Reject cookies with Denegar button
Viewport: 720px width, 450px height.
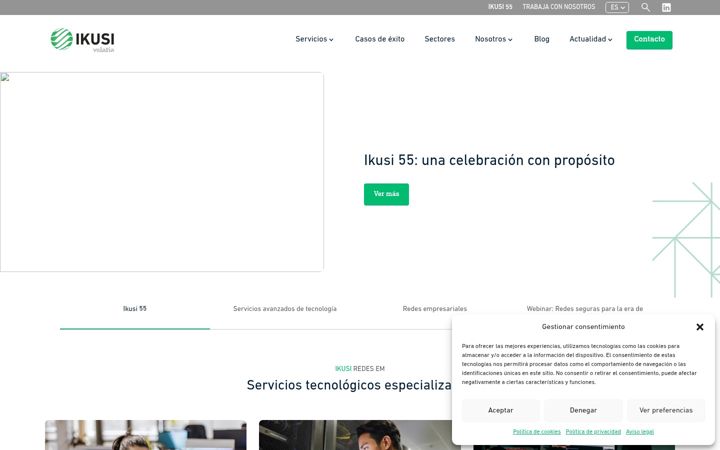pyautogui.click(x=583, y=411)
